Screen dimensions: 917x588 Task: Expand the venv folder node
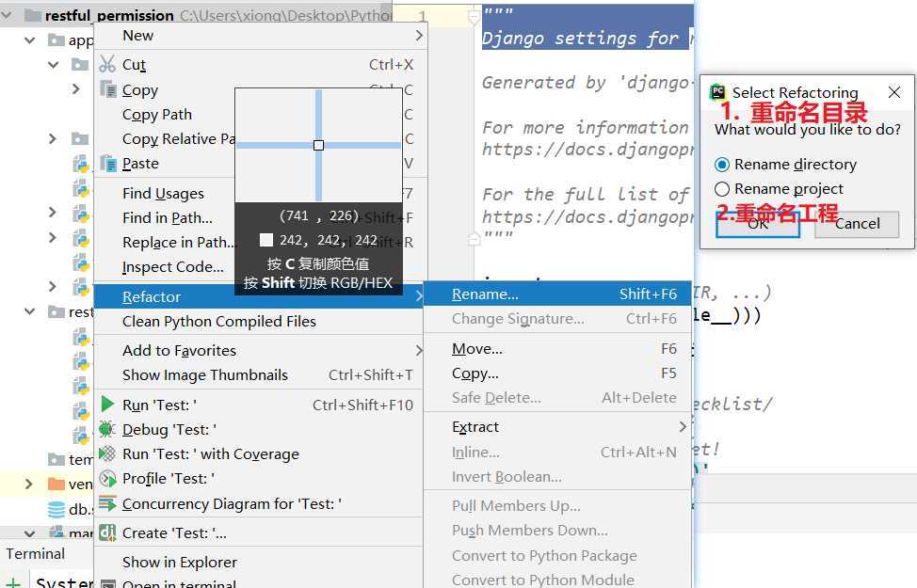[x=28, y=484]
